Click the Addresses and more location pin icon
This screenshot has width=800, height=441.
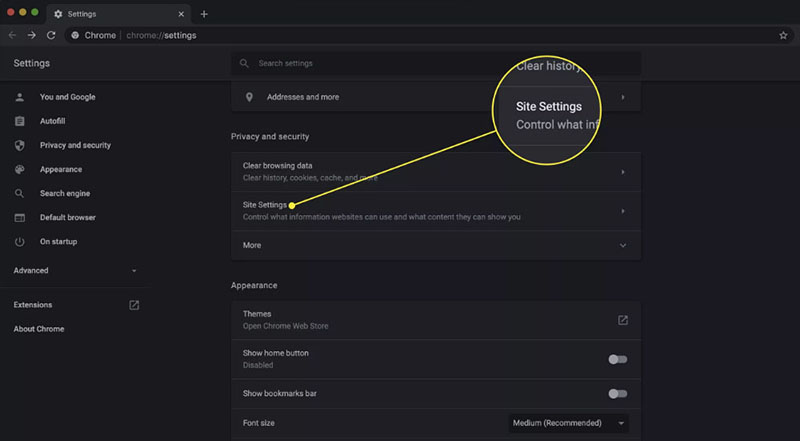coord(249,97)
